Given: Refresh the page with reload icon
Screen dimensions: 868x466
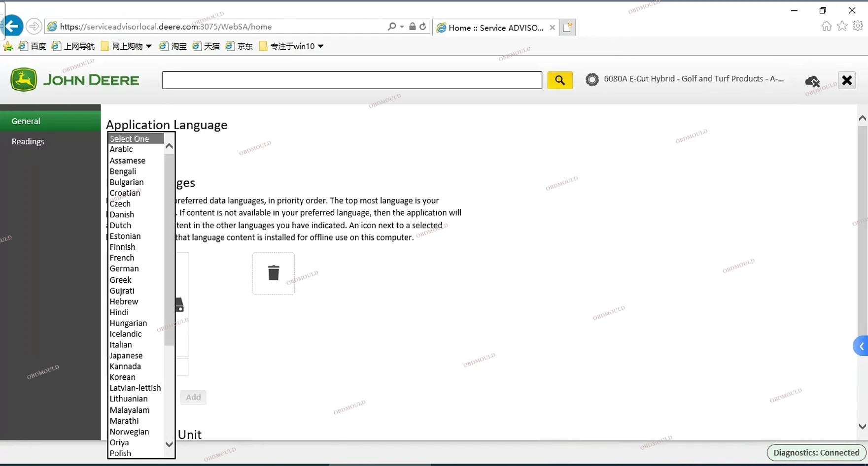Looking at the screenshot, I should pyautogui.click(x=422, y=27).
